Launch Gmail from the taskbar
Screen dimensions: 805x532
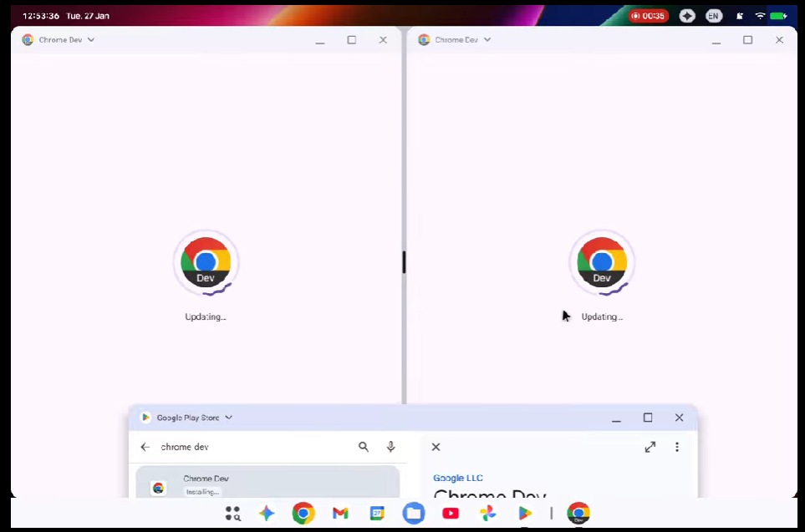tap(339, 513)
